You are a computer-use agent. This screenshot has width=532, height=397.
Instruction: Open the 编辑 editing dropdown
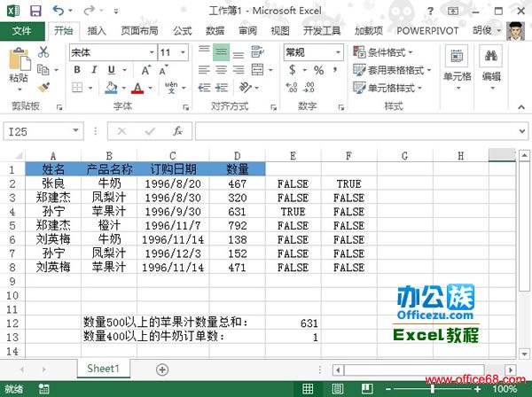[491, 68]
